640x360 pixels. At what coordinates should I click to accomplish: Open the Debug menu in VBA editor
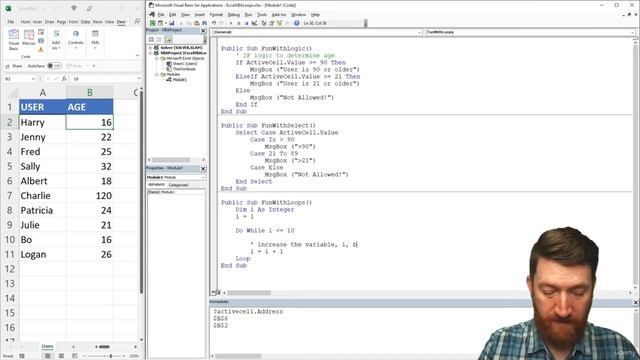(x=233, y=15)
